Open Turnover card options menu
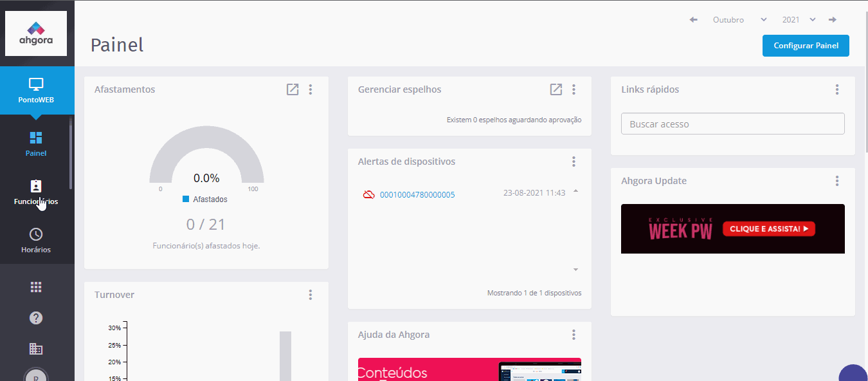868x381 pixels. 311,295
